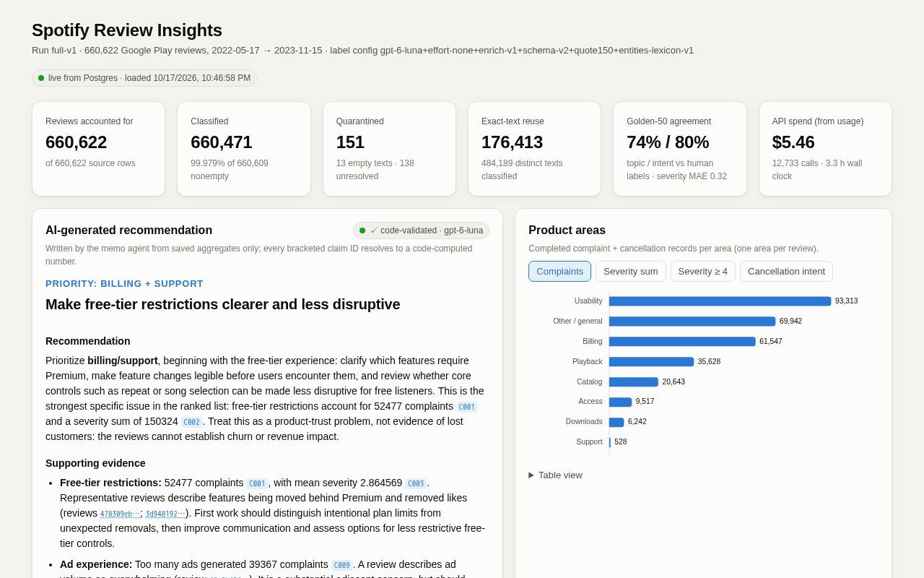Select the Complaints tab
This screenshot has width=924, height=578.
[559, 271]
